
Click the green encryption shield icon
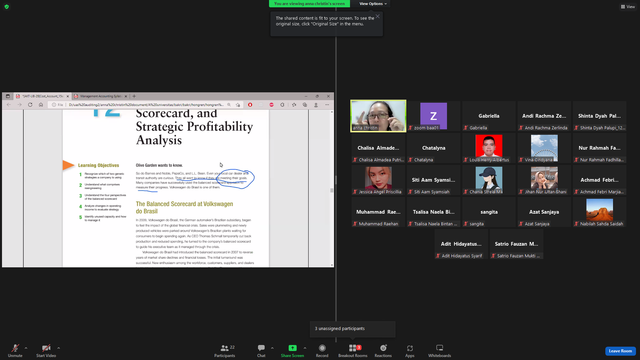coord(7,7)
